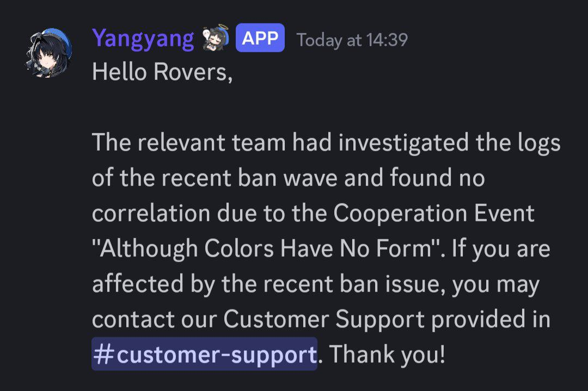Open Yangyang's profile avatar picture

(x=49, y=53)
